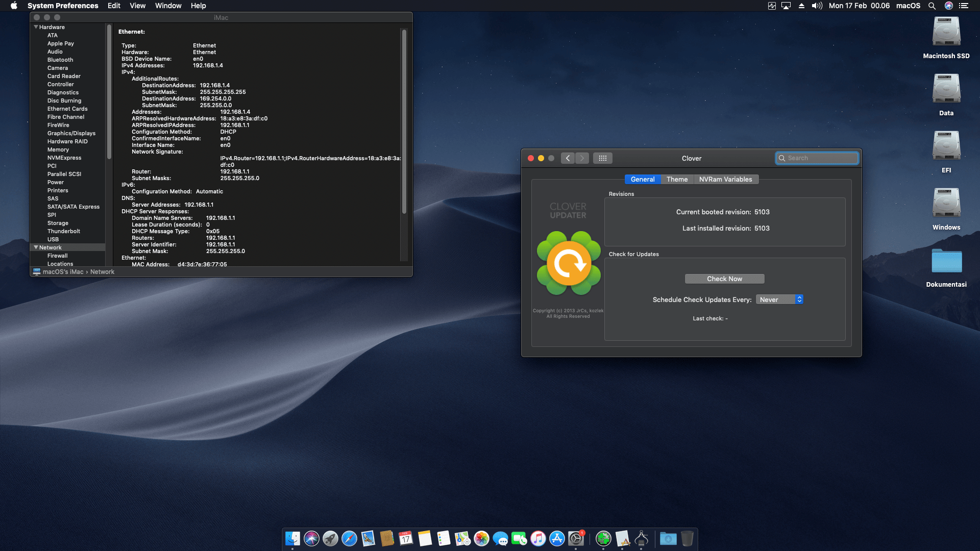
Task: Collapse the Network tree section
Action: [x=36, y=247]
